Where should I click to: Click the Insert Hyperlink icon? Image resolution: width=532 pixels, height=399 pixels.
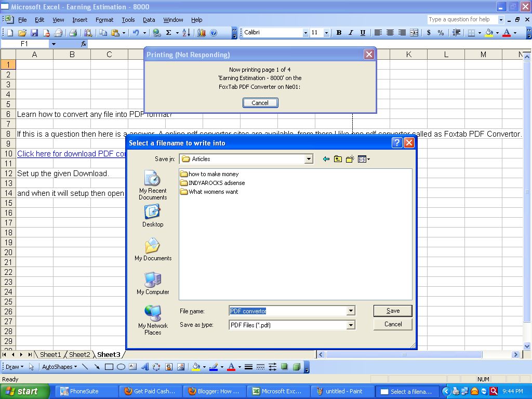click(156, 32)
